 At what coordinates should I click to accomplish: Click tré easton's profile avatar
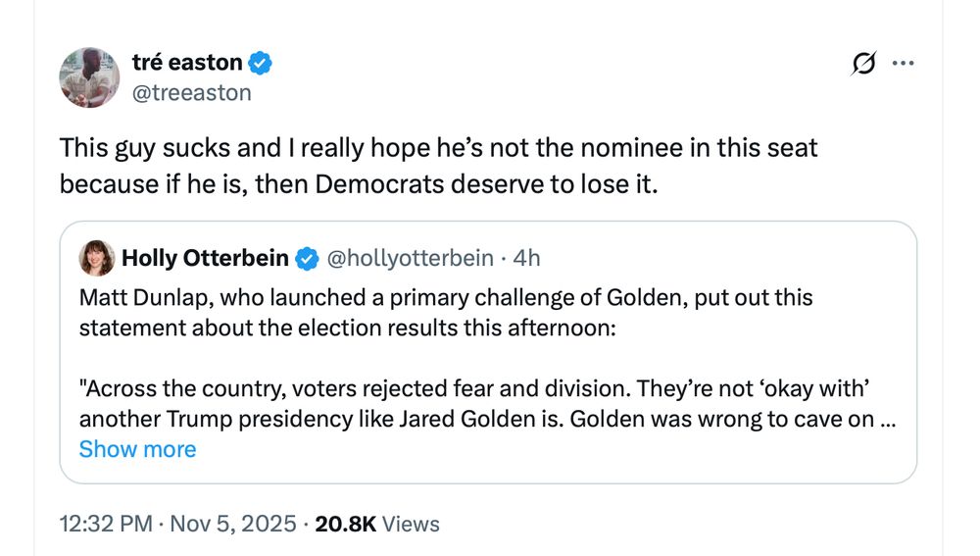pyautogui.click(x=89, y=77)
